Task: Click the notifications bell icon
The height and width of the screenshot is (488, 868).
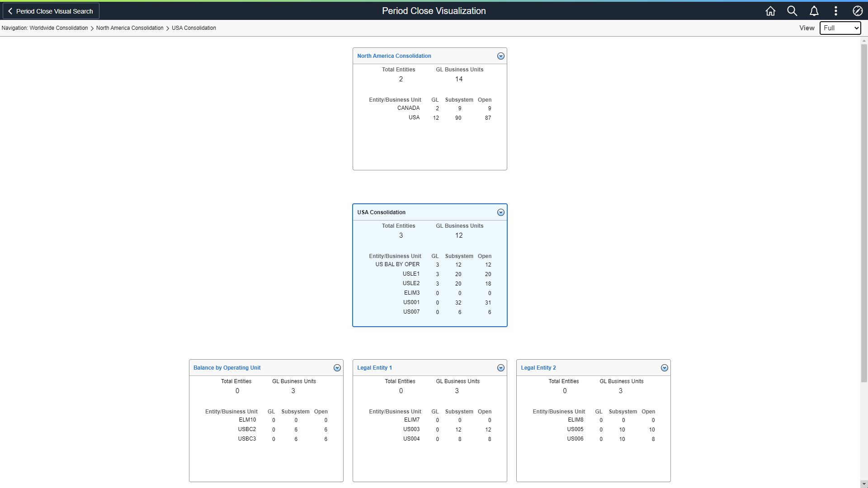Action: (814, 11)
